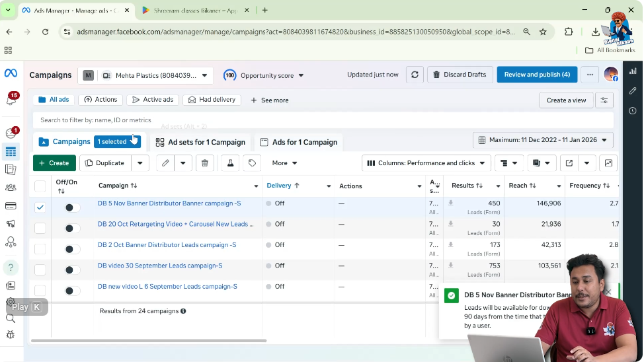Switch to Ad sets for 1 Campaign tab
This screenshot has width=644, height=362.
[200, 142]
